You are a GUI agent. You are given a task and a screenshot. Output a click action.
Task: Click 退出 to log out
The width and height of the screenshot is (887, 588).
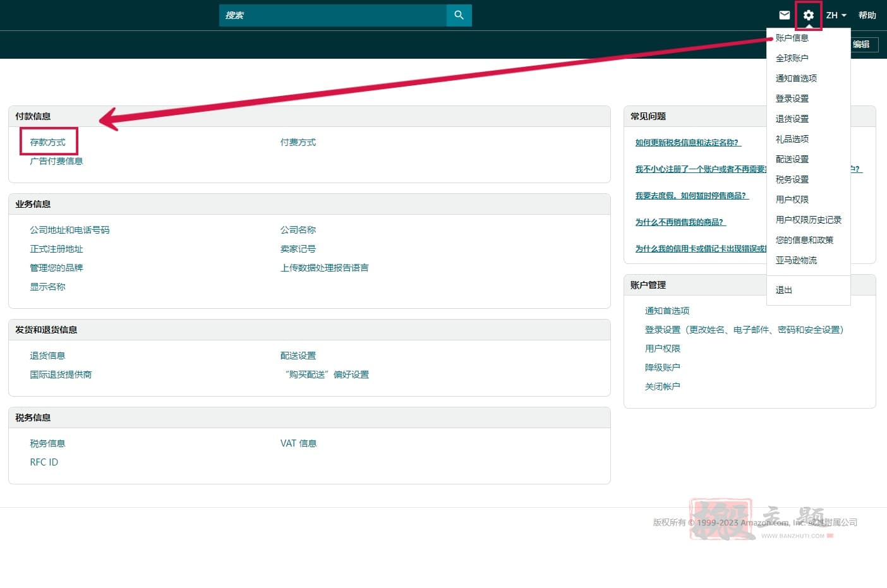click(783, 290)
